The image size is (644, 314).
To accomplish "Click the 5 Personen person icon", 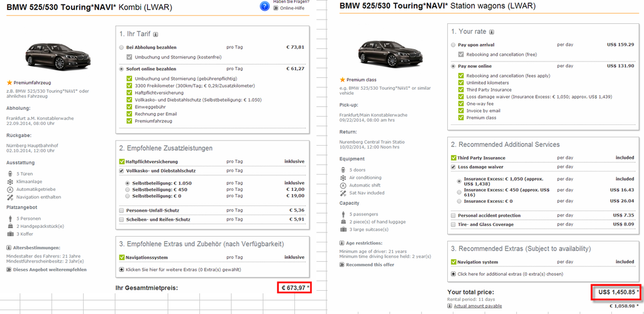I will tap(10, 219).
